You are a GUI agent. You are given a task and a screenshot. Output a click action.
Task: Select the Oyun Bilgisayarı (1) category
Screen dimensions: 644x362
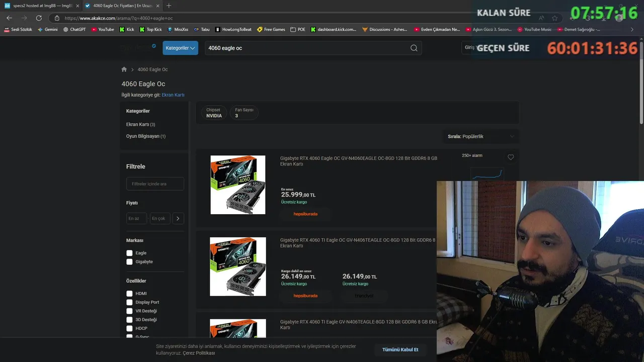click(x=146, y=136)
